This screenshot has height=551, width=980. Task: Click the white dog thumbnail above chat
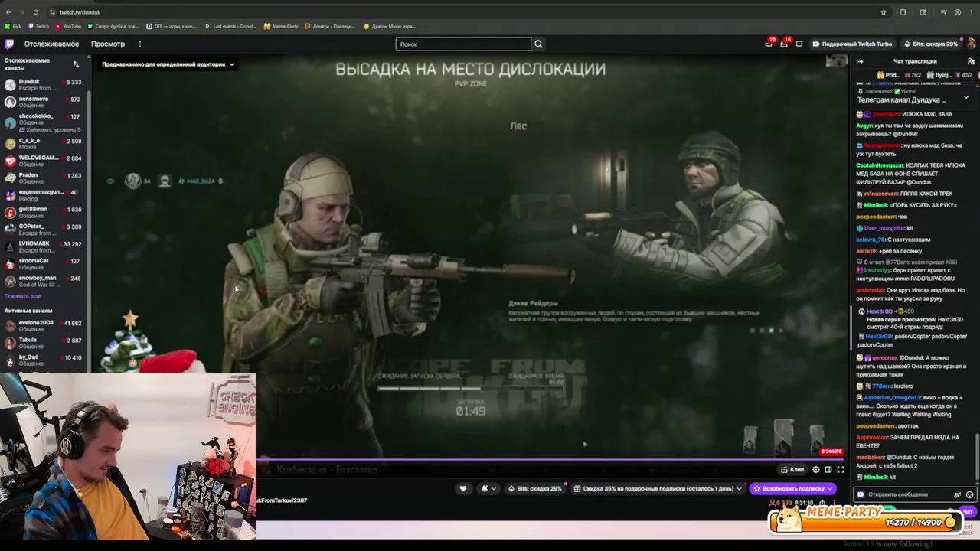click(x=837, y=61)
